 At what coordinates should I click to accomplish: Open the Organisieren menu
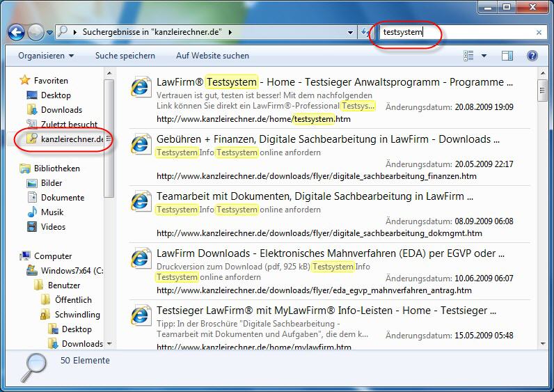[x=46, y=56]
